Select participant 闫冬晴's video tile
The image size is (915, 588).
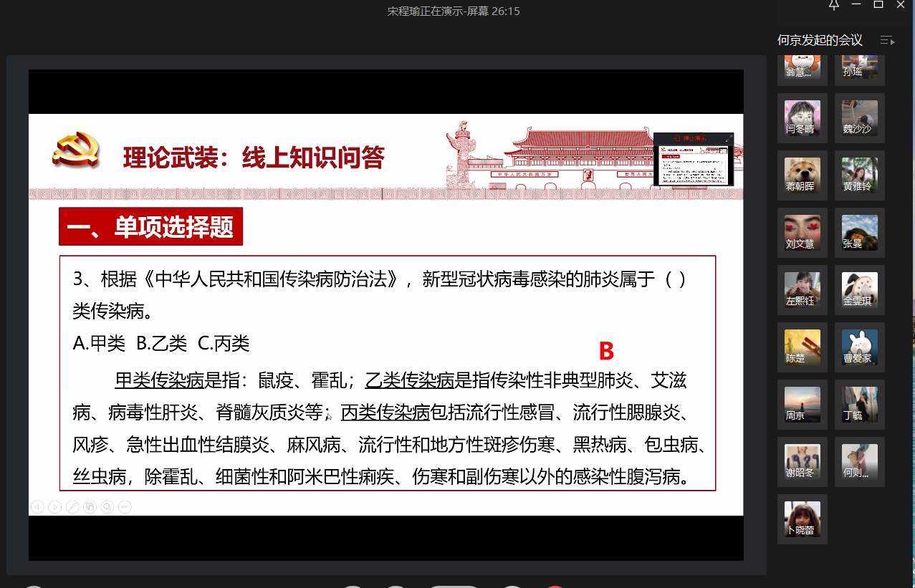coord(803,118)
